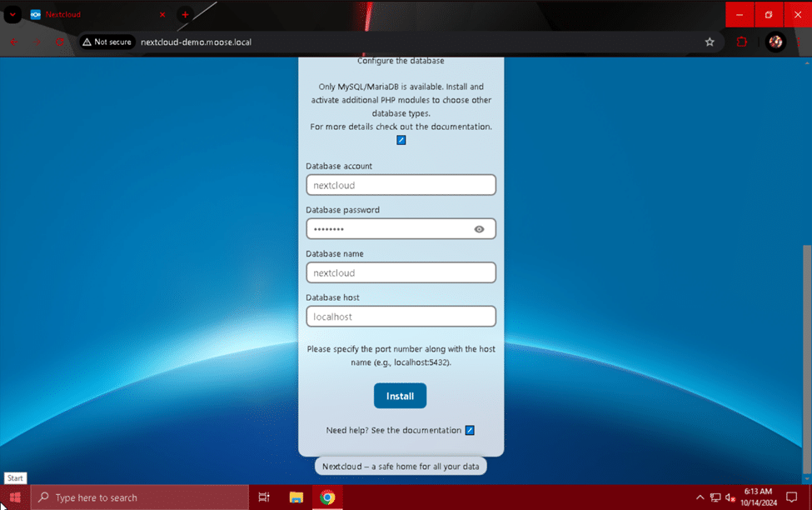Focus the Database host field
The image size is (812, 510).
click(x=401, y=316)
